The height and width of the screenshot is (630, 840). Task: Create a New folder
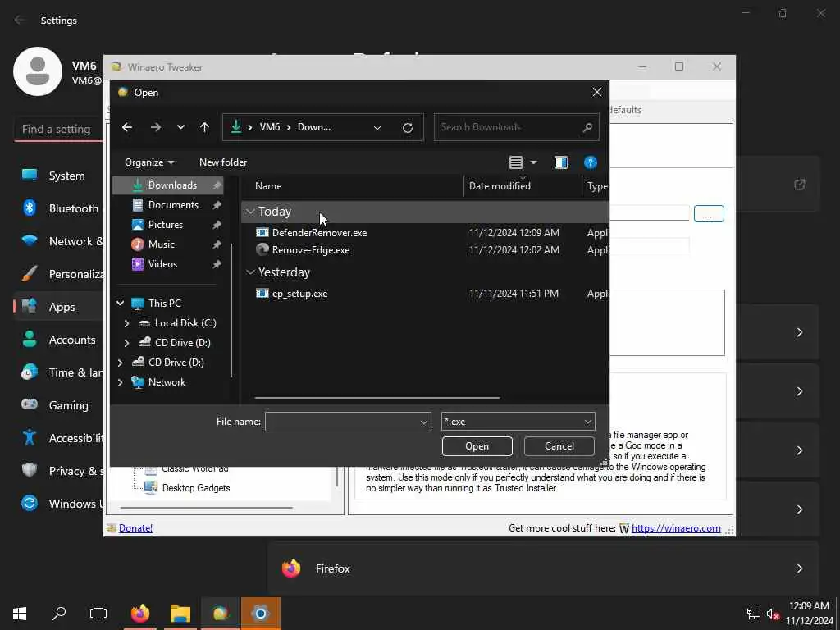[x=223, y=162]
